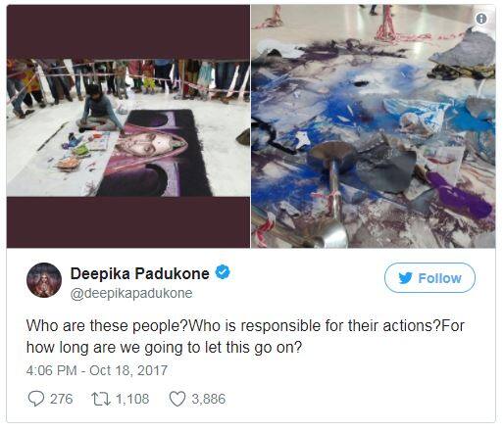
Task: Open the rangoli artist photo thumbnail
Action: [128, 127]
